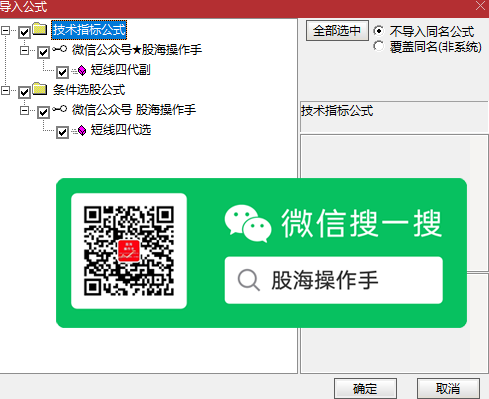Select the 不导入同名公式 radio option
Viewport: 489px width, 399px height.
[379, 31]
